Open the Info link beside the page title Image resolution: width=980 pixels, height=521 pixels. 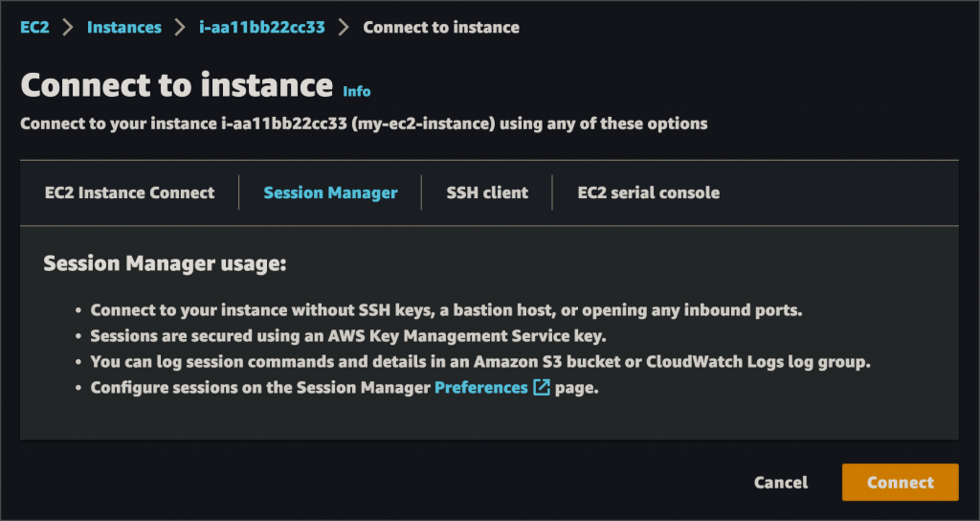[x=357, y=91]
